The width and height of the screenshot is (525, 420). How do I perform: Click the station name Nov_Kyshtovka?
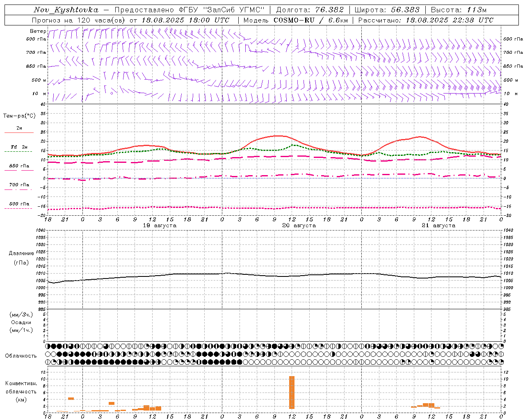coord(66,10)
